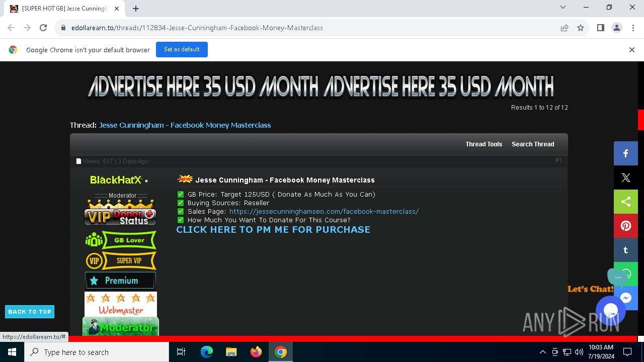Click Webmaster stars badge
This screenshot has width=644, height=362.
tap(121, 304)
